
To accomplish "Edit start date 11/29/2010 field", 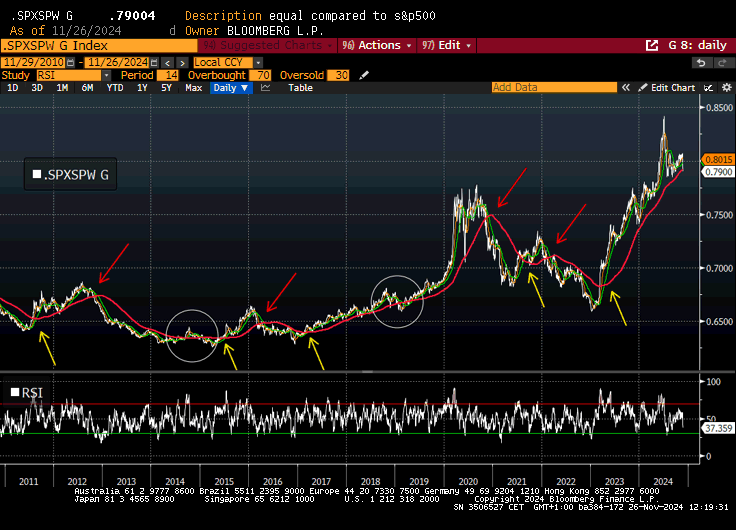I will [x=33, y=62].
